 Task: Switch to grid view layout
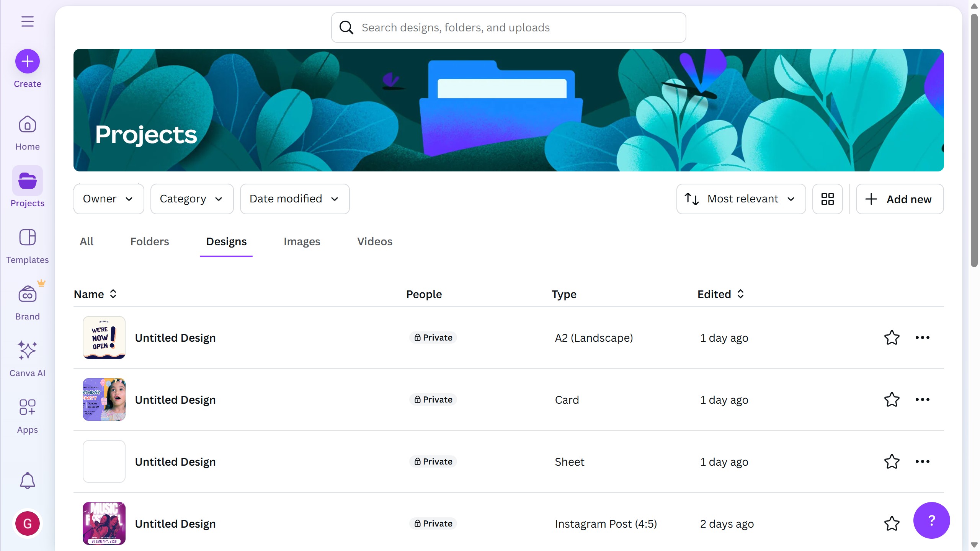[x=827, y=199]
